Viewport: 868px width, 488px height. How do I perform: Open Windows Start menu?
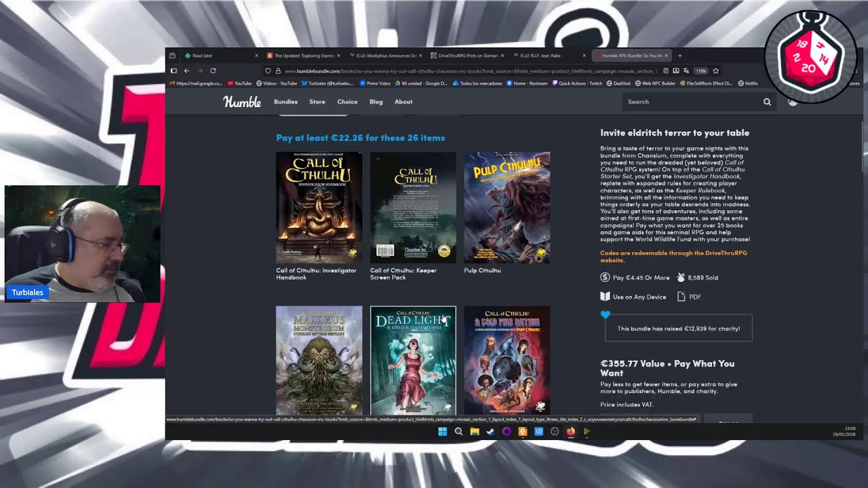[x=442, y=432]
